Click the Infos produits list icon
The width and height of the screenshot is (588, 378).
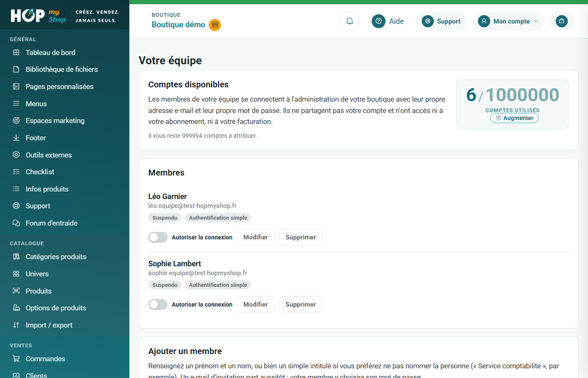point(16,189)
